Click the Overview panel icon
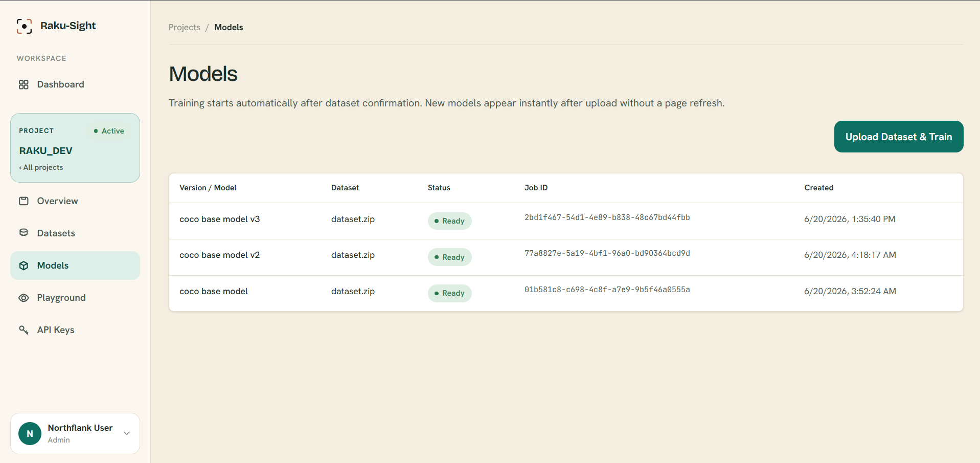980x463 pixels. coord(24,201)
